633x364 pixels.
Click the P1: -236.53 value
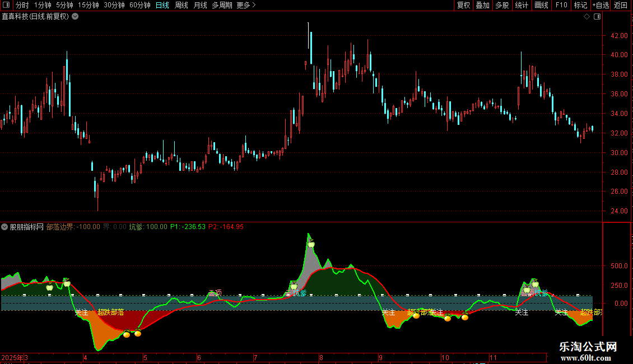coord(188,227)
